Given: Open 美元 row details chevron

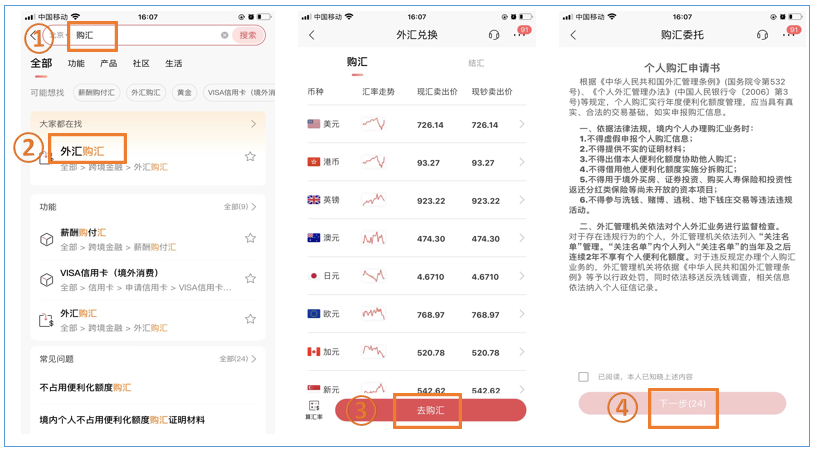Looking at the screenshot, I should click(522, 125).
